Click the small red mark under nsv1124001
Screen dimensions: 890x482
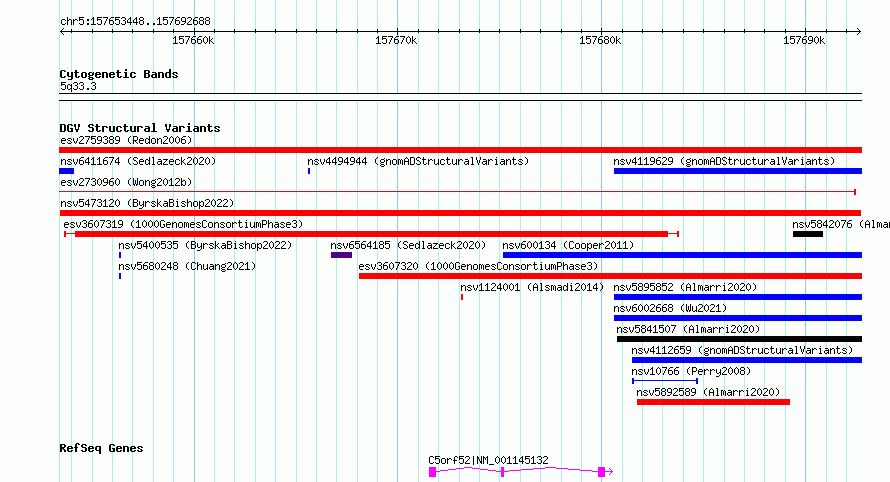pyautogui.click(x=462, y=297)
